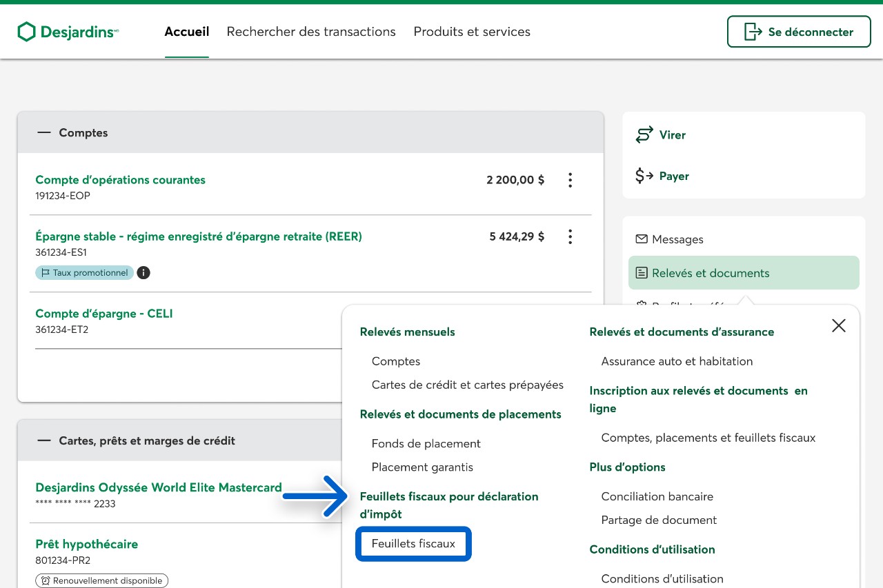Collapse the Cartes, prêts et marges de crédit section
The height and width of the screenshot is (588, 883).
click(44, 440)
